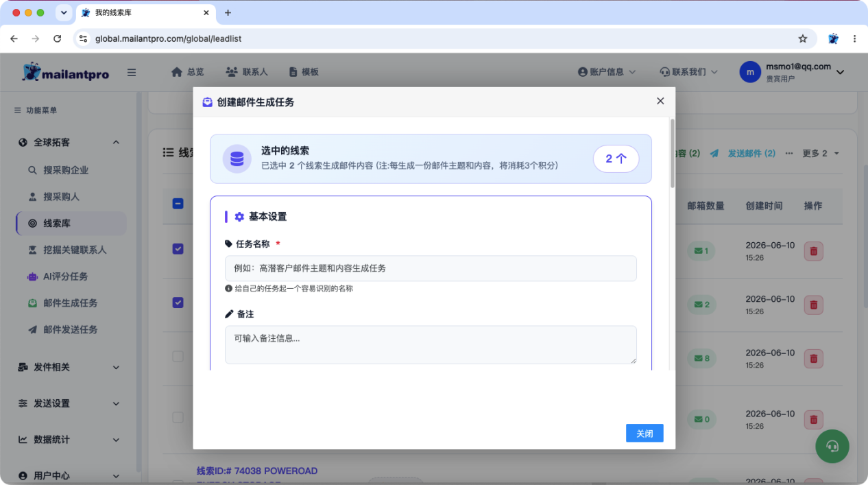Open 搜采购人 in the sidebar
Viewport: 868px width, 485px height.
pyautogui.click(x=62, y=197)
